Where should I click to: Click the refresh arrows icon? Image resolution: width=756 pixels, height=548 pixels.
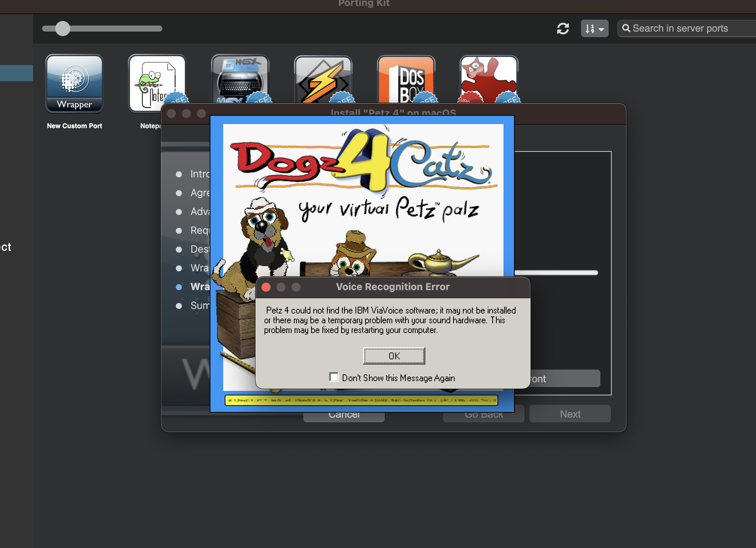click(562, 29)
